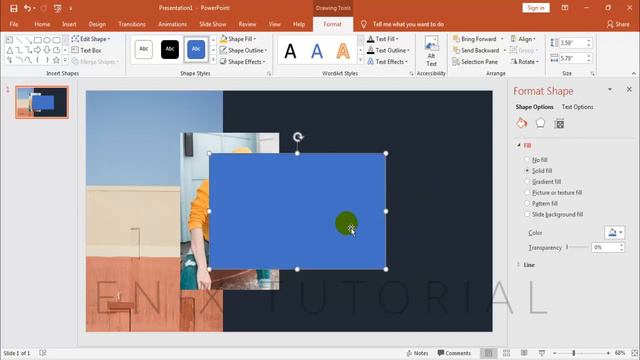The height and width of the screenshot is (360, 640).
Task: Select the No fill option
Action: coord(536,160)
